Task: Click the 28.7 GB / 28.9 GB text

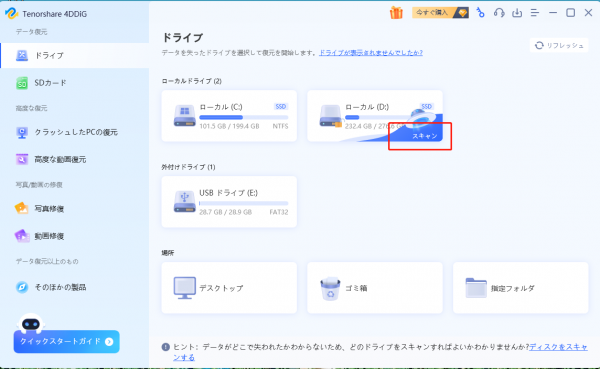Action: pyautogui.click(x=225, y=212)
